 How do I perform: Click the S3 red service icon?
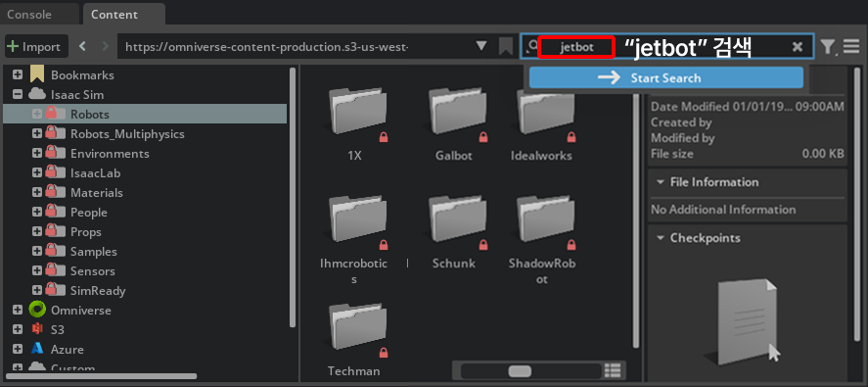click(37, 329)
